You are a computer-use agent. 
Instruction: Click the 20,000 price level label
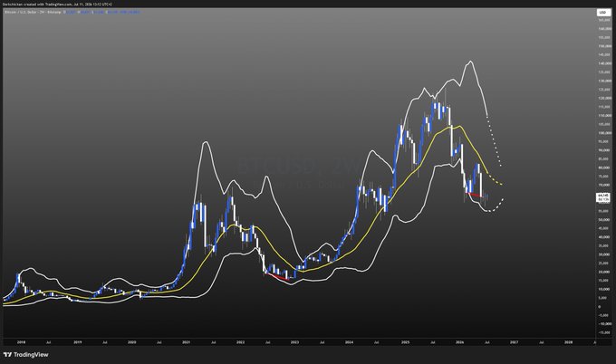click(x=605, y=272)
